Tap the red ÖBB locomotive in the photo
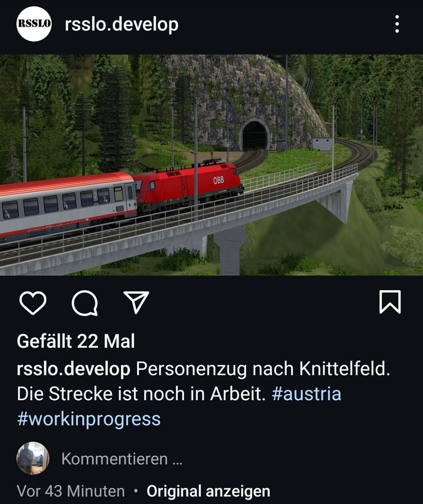423x504 pixels. click(188, 186)
